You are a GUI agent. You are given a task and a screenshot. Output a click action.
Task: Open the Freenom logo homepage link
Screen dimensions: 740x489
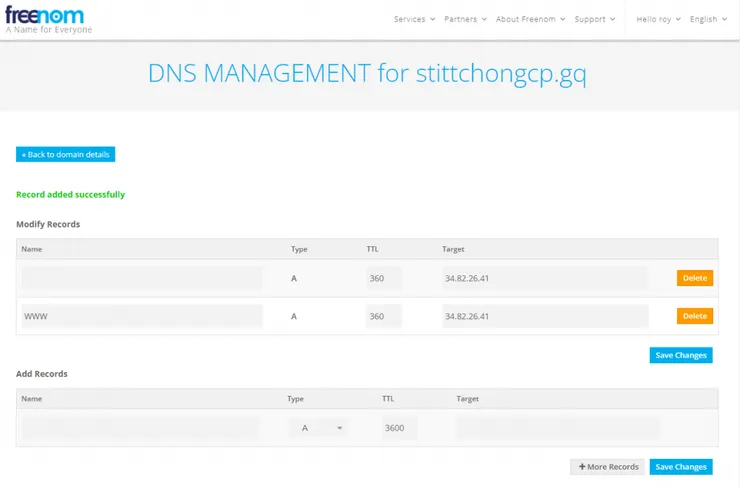coord(48,20)
